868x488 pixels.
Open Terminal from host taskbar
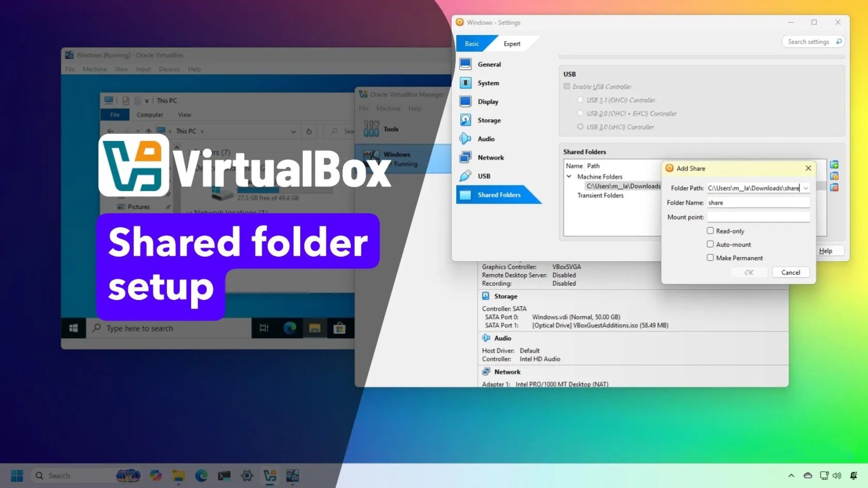point(224,475)
